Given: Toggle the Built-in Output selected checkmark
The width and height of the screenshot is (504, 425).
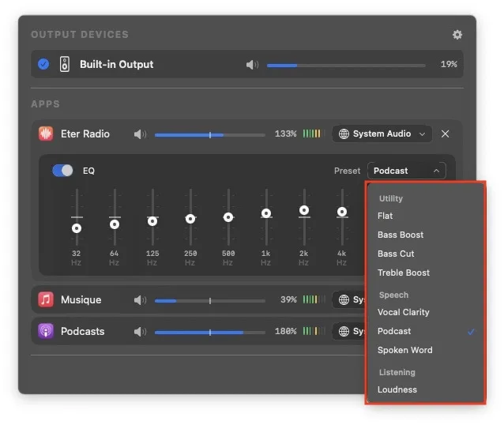Looking at the screenshot, I should click(x=43, y=64).
